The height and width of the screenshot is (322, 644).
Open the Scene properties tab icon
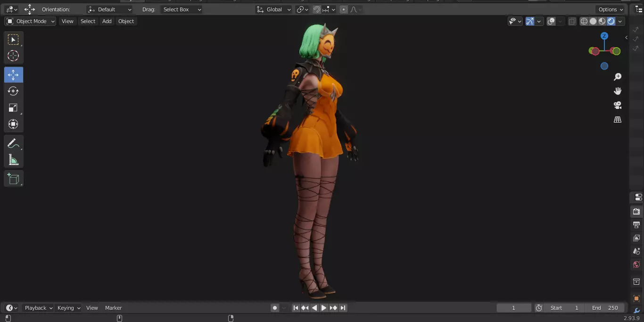click(x=637, y=251)
